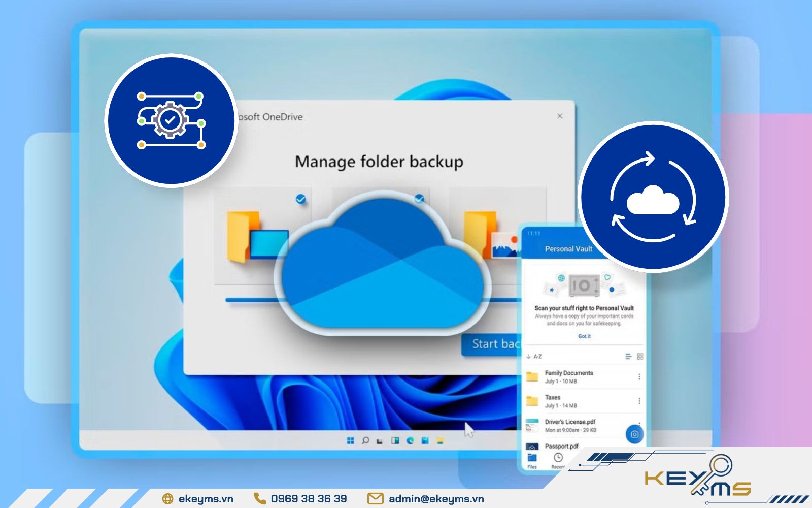The height and width of the screenshot is (508, 812).
Task: Open the three-dot menu for Family Documents
Action: click(x=639, y=376)
